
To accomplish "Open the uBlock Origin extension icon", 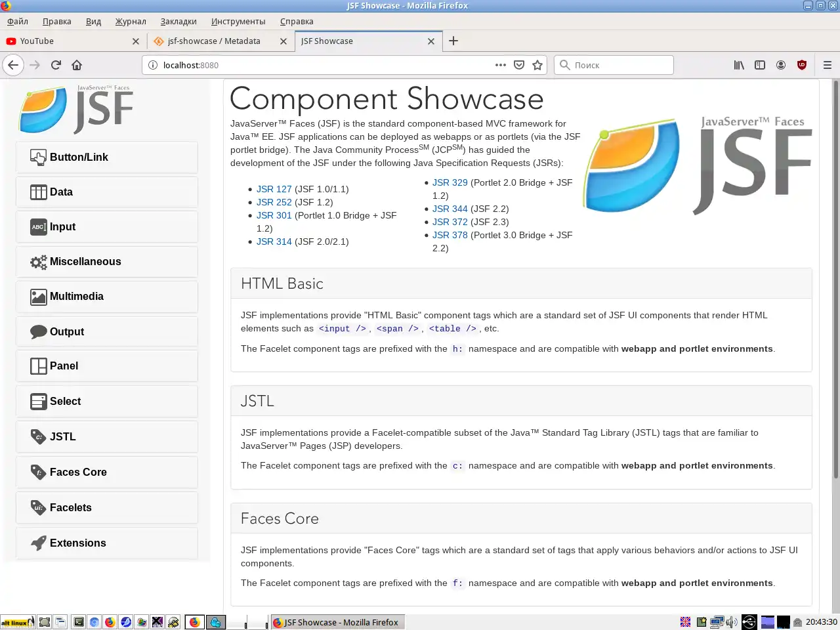I will [x=802, y=65].
